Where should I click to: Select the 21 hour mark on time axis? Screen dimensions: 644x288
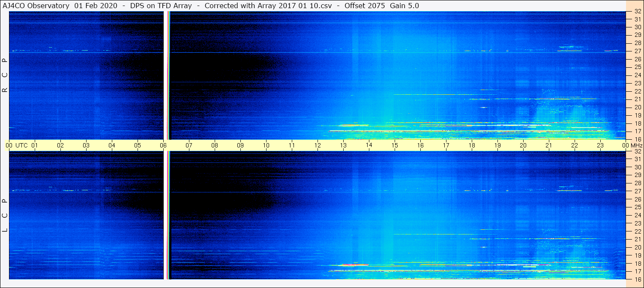click(549, 145)
